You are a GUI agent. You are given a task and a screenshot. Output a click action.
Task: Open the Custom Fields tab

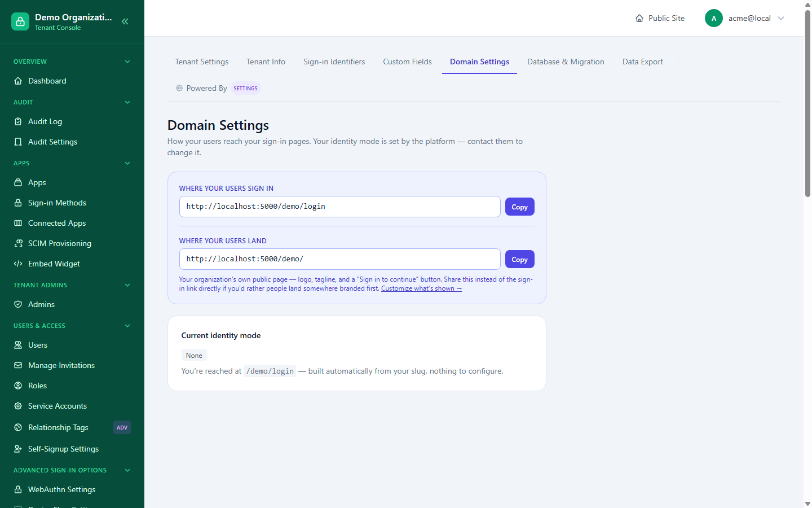click(407, 62)
